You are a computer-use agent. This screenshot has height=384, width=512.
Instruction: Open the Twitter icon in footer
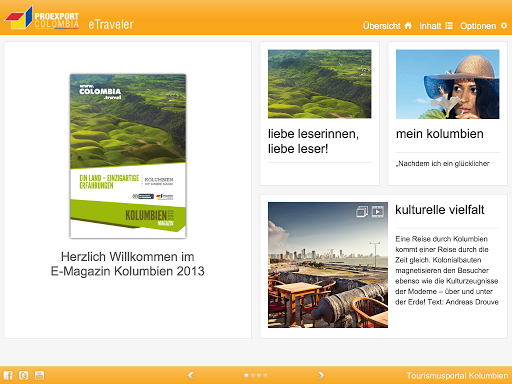(24, 375)
